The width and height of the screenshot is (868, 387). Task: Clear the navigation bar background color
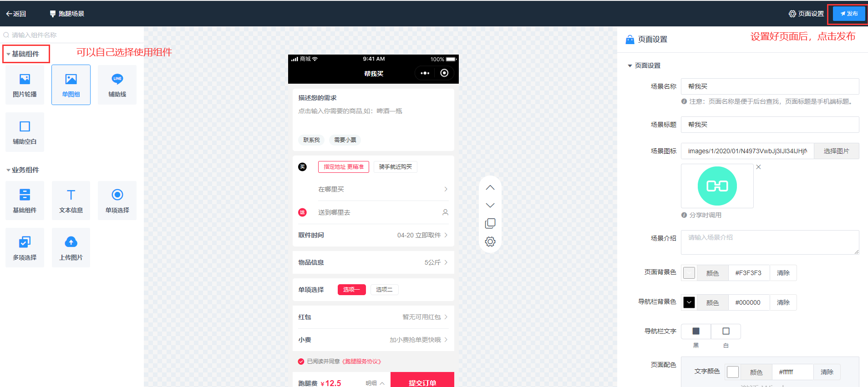pyautogui.click(x=783, y=302)
